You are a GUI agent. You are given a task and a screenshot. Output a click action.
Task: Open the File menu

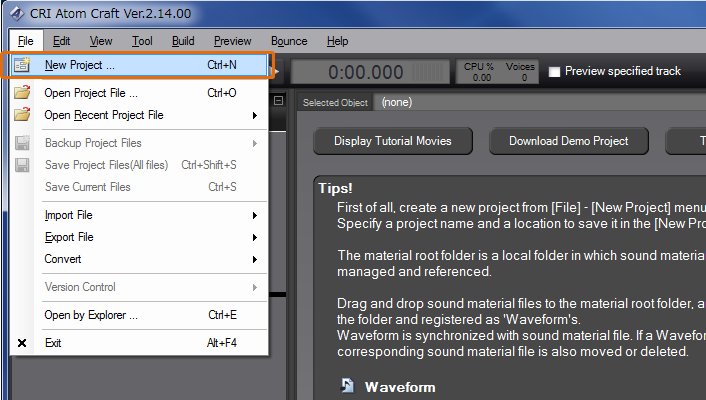click(x=26, y=41)
